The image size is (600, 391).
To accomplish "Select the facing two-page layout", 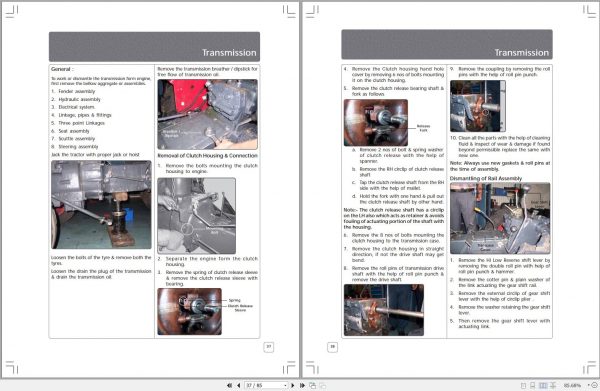I will click(543, 385).
